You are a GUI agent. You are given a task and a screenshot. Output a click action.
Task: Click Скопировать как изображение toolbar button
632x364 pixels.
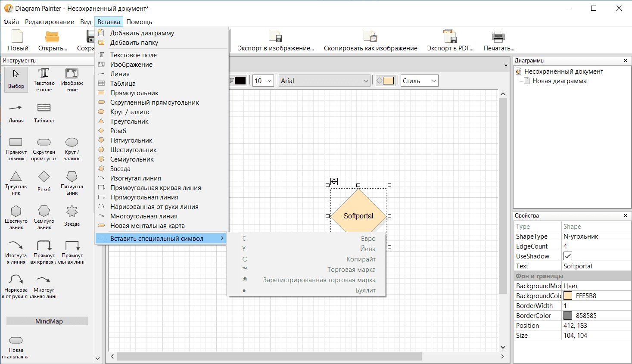click(x=370, y=40)
